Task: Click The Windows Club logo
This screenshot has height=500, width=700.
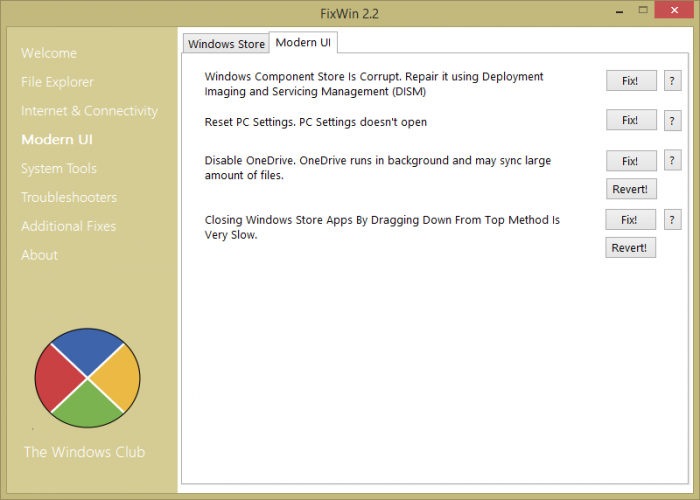Action: point(88,378)
